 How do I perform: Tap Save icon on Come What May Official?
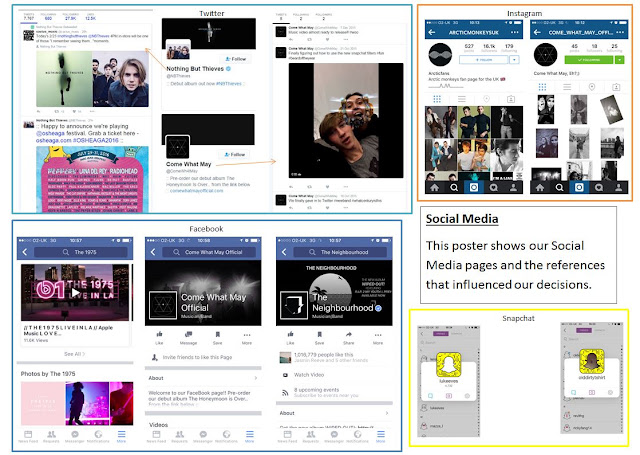point(218,338)
